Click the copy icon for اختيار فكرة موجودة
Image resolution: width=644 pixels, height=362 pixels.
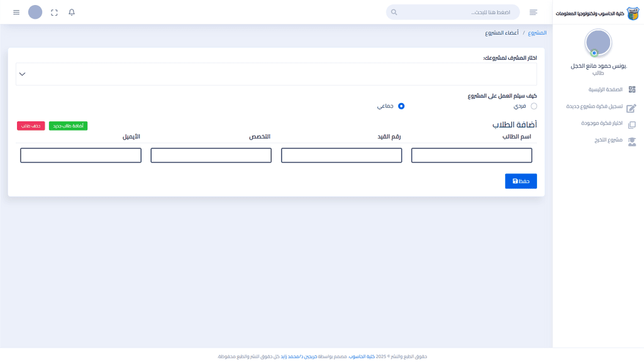(x=632, y=125)
